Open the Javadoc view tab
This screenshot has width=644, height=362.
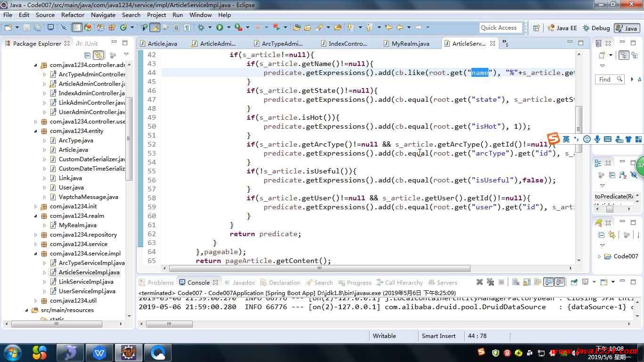pos(239,282)
